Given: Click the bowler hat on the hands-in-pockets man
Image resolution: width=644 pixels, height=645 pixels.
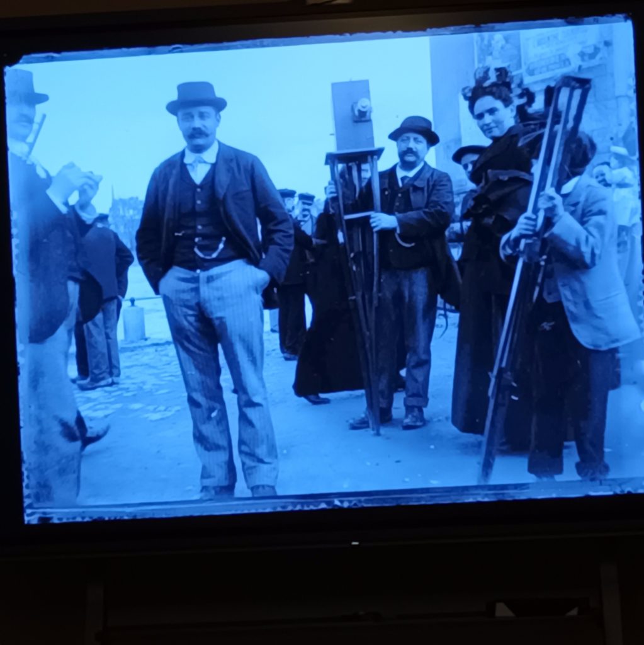Looking at the screenshot, I should pos(196,98).
